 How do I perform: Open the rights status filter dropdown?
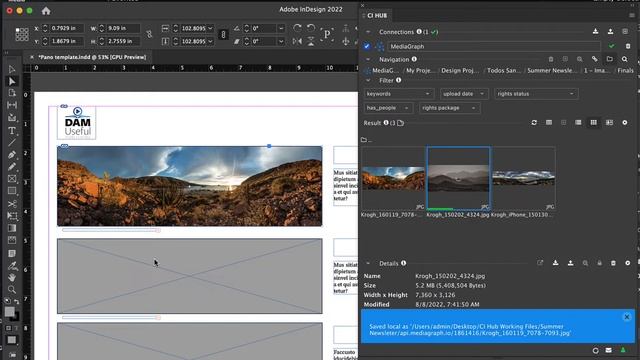[x=536, y=94]
